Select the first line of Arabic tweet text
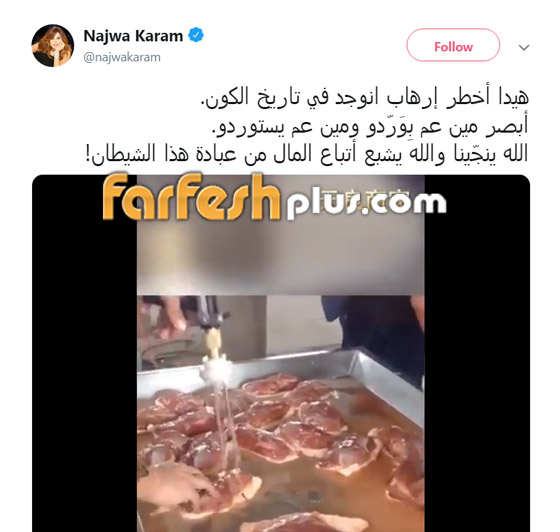This screenshot has width=560, height=532. click(365, 97)
